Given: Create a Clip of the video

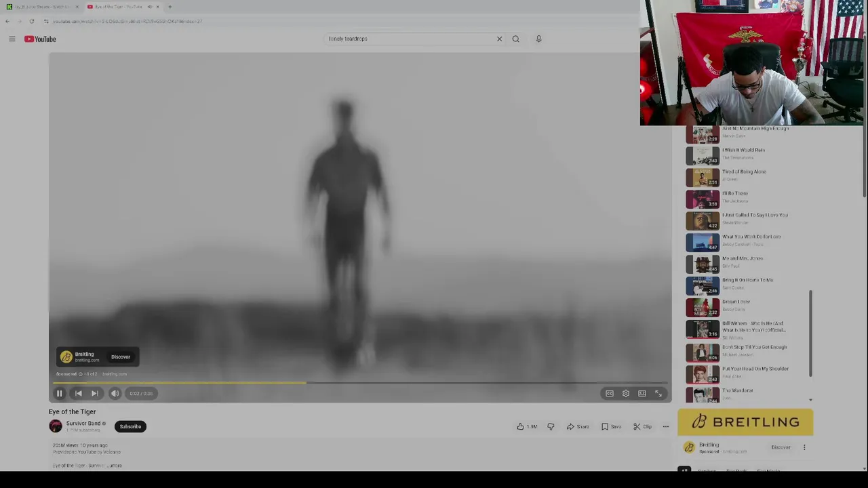Looking at the screenshot, I should tap(642, 426).
